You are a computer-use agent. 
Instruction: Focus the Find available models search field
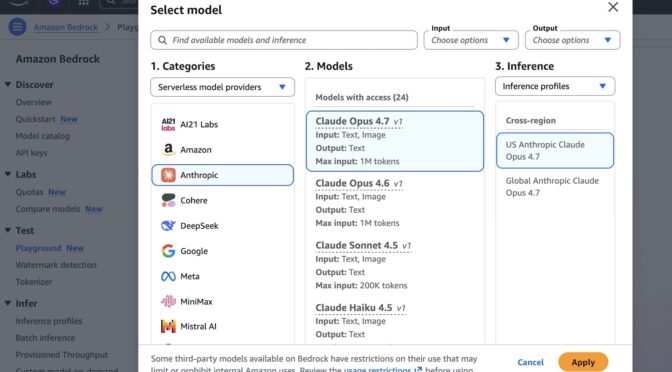(284, 40)
